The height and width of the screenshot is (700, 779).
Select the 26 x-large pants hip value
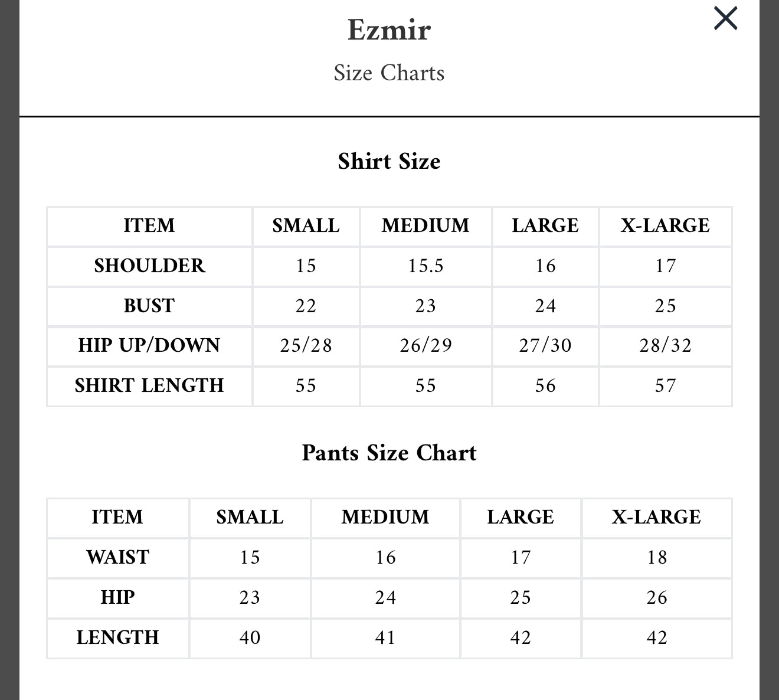point(656,597)
